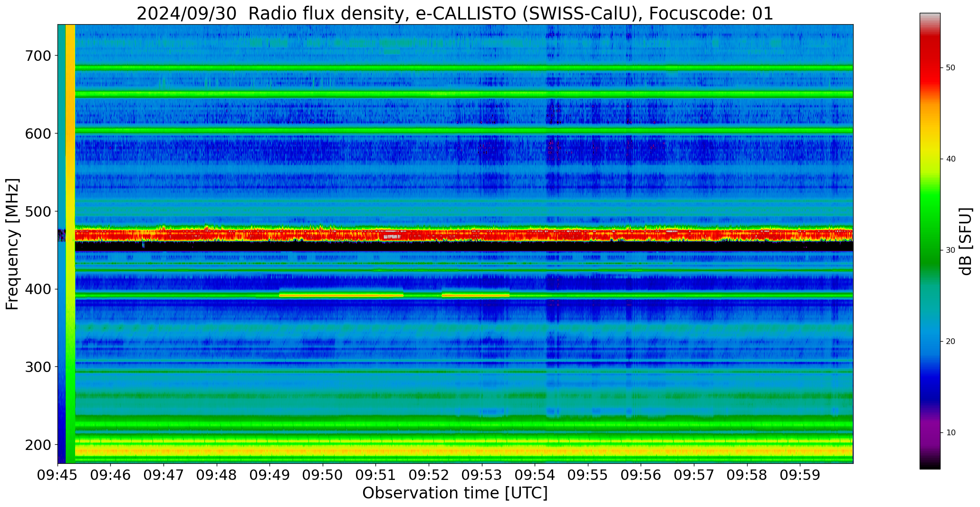Click the 09:57 time tick label
The width and height of the screenshot is (980, 507).
pos(694,475)
